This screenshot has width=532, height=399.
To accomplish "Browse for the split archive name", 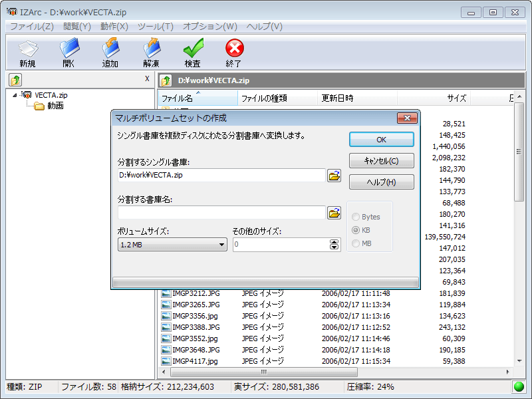I will click(x=334, y=213).
